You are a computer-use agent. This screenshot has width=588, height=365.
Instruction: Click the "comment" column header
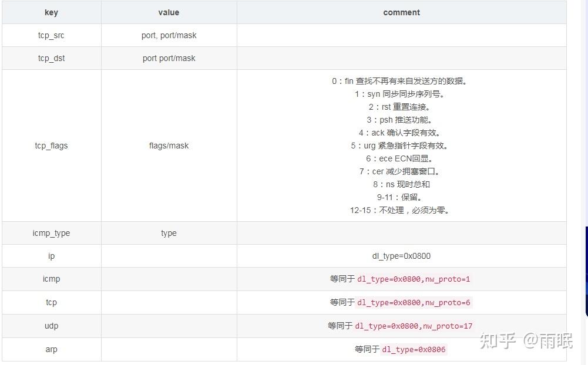click(x=401, y=12)
